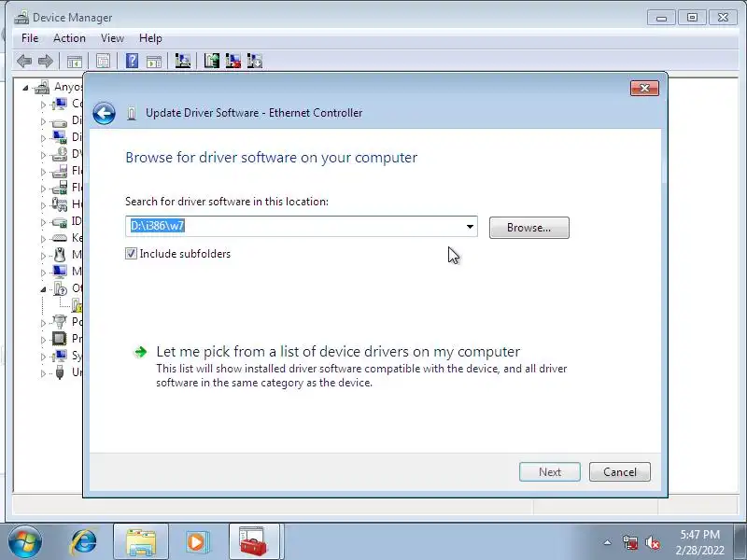Expand the DVD/CD-ROM drives node triangle

43,155
